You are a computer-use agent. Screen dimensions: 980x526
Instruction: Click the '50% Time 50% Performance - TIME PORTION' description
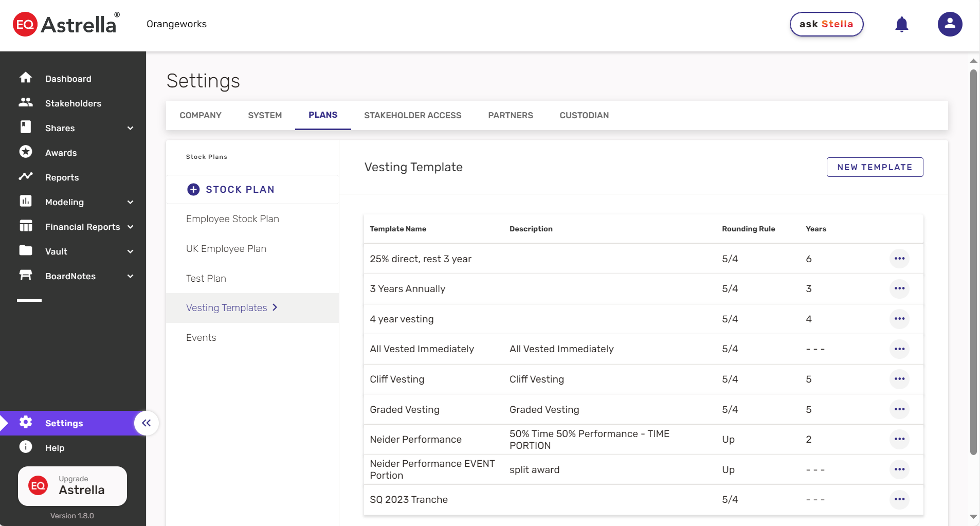589,440
